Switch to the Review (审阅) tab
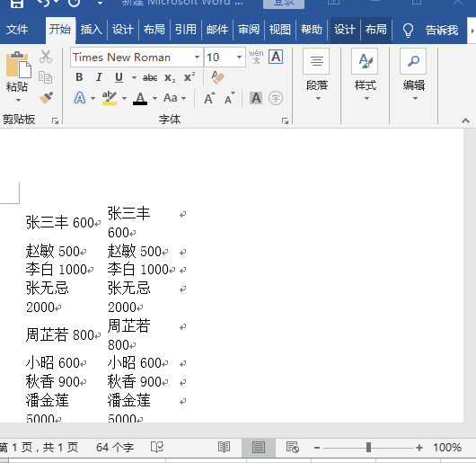This screenshot has width=476, height=463. pos(249,30)
